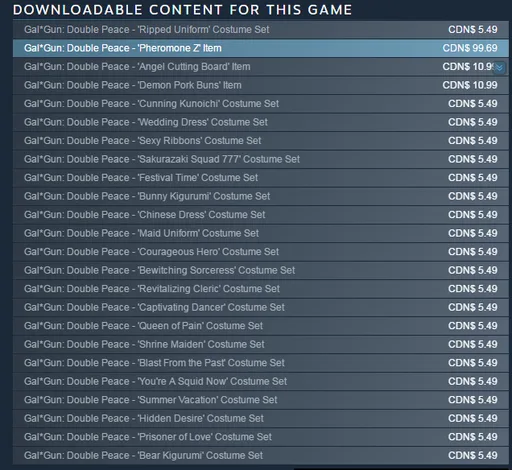Image resolution: width=512 pixels, height=470 pixels.
Task: Select the 'Blast From the Past' Costume Set row
Action: coord(261,363)
